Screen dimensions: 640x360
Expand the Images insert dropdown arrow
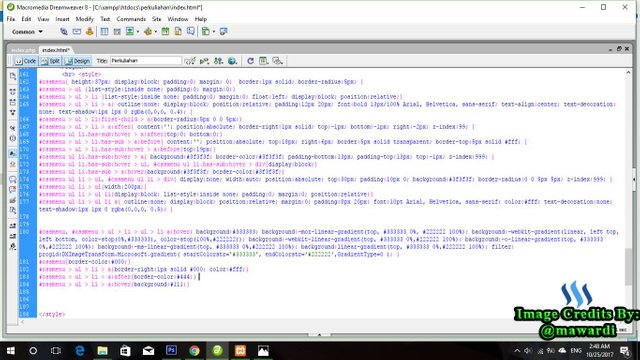138,32
